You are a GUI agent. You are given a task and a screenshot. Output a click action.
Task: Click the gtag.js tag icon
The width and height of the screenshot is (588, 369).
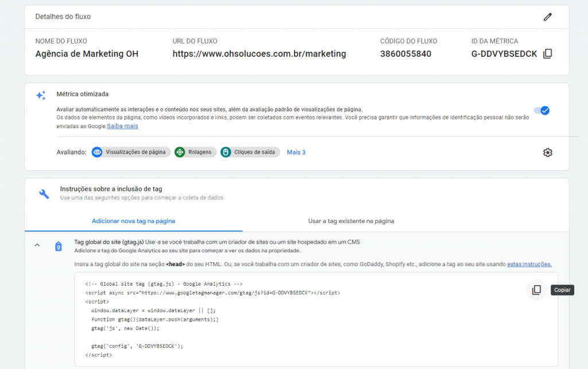click(59, 246)
